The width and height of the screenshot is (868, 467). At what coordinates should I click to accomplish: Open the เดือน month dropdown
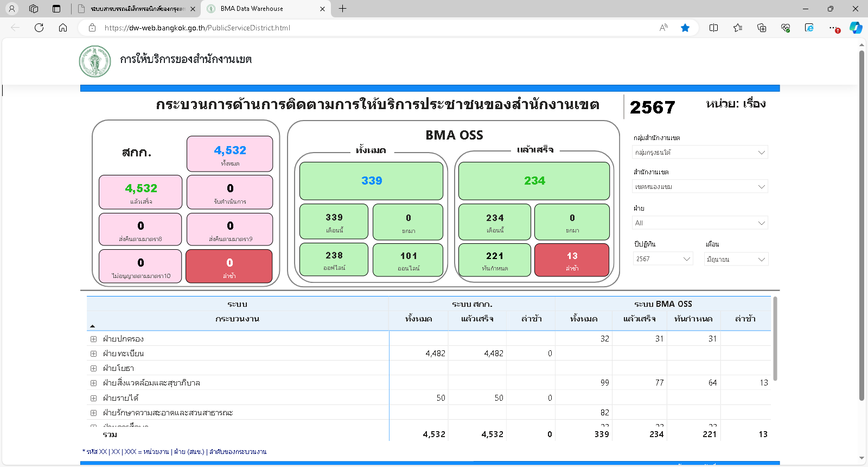(x=736, y=260)
